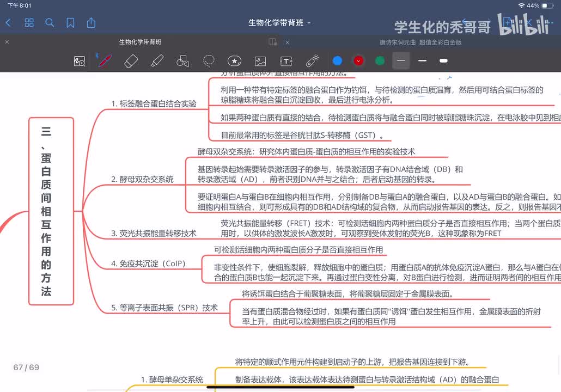Select the eraser tool
The height and width of the screenshot is (392, 561).
click(x=131, y=61)
